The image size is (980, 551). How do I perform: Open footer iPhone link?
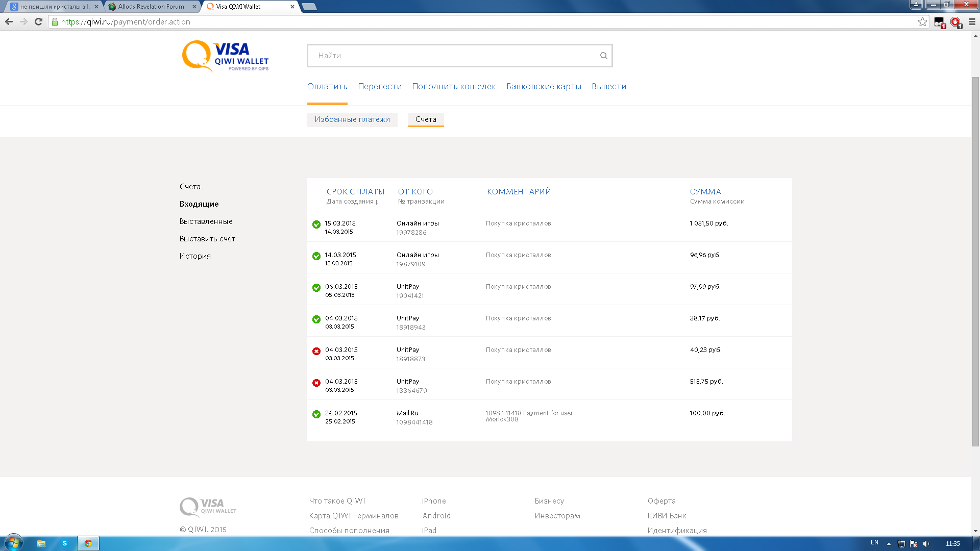[434, 501]
